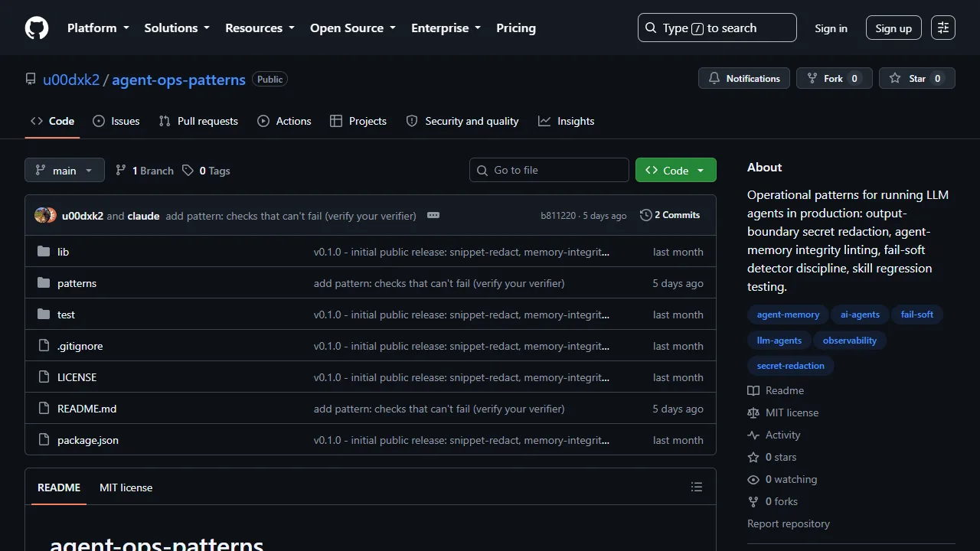Click the repository icon beside u00dxk2
The width and height of the screenshot is (980, 551).
31,80
